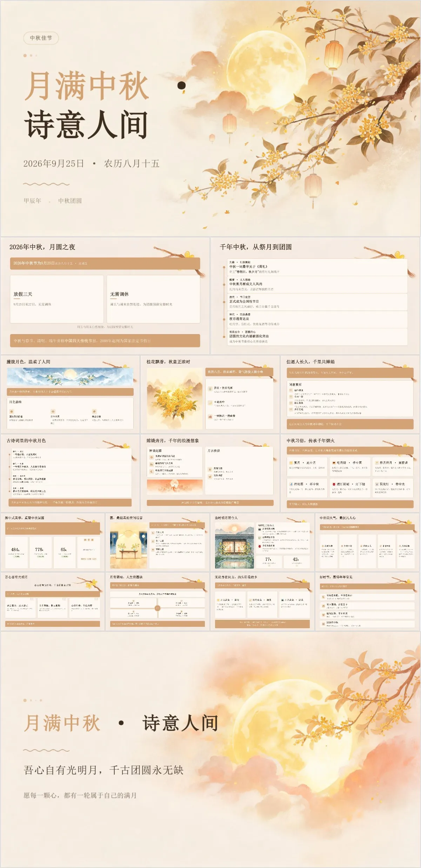
Task: Click timeline entry 夜市通宵达旦
Action: [318, 319]
